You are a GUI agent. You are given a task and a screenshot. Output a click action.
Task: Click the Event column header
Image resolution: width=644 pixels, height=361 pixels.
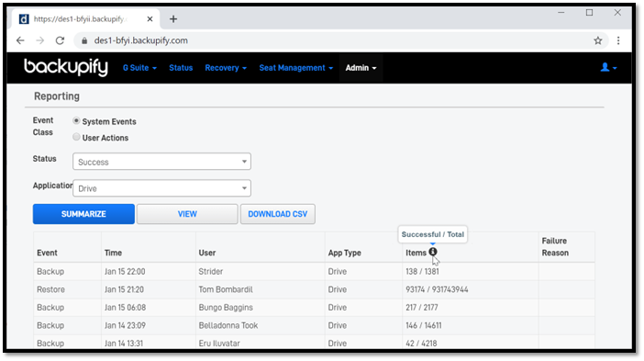(47, 253)
